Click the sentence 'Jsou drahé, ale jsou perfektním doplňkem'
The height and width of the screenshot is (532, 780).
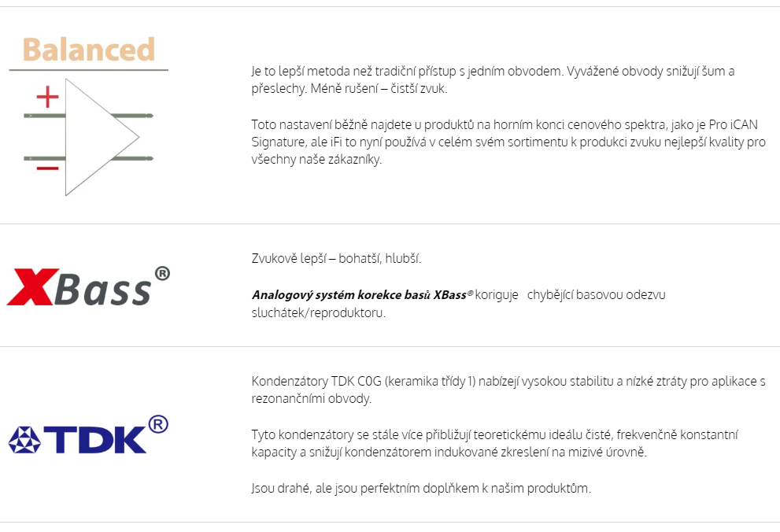click(421, 488)
